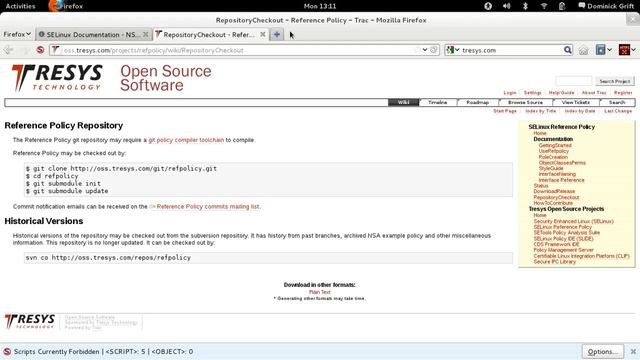The width and height of the screenshot is (640, 360).
Task: Click the NoScript icon in the notification bar
Action: pos(7,351)
